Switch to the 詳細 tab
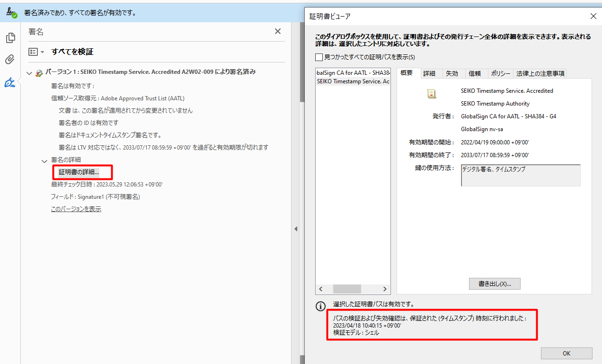Image resolution: width=602 pixels, height=364 pixels. click(x=429, y=73)
